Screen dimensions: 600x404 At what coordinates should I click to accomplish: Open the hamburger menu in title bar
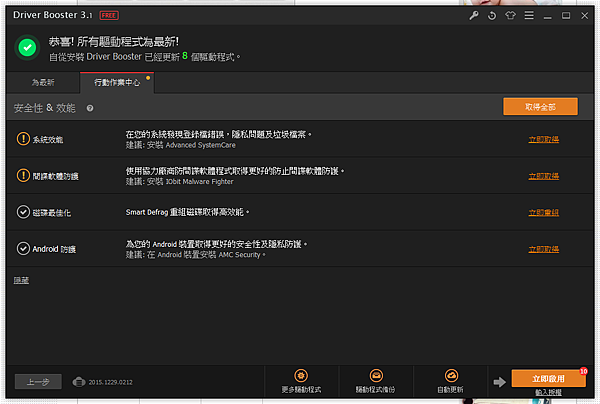[x=529, y=15]
